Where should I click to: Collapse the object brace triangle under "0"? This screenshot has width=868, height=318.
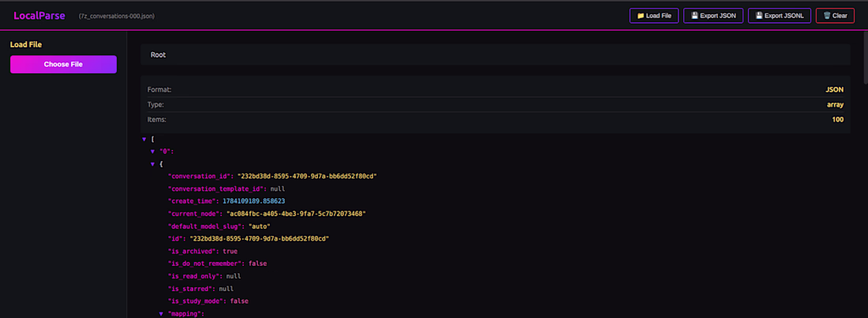point(152,164)
